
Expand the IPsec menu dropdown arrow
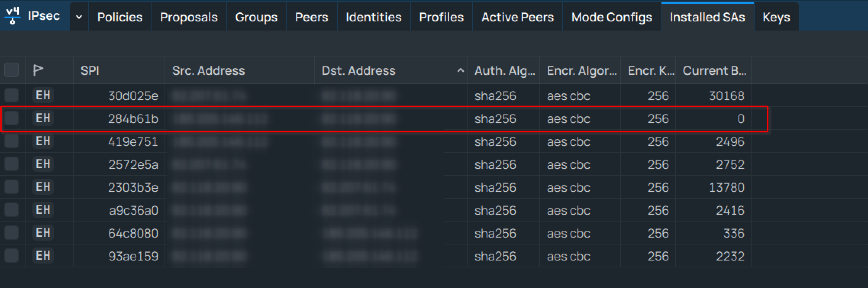(79, 17)
